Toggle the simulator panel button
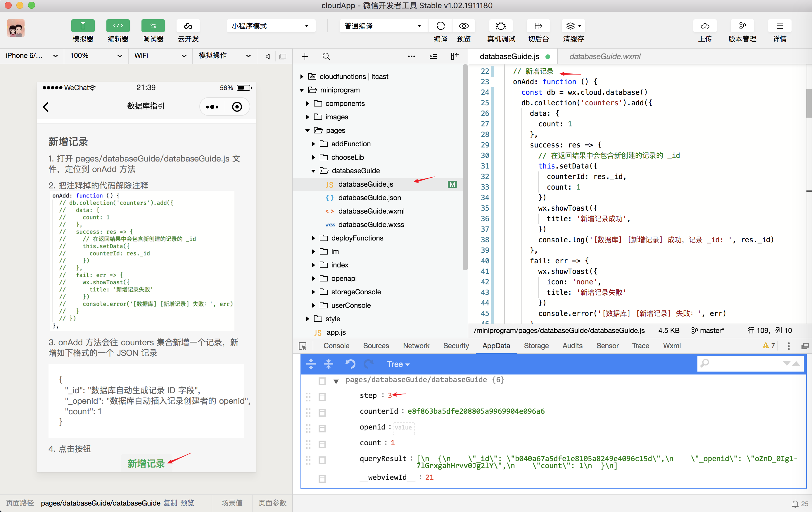Viewport: 812px width, 512px height. coord(83,26)
